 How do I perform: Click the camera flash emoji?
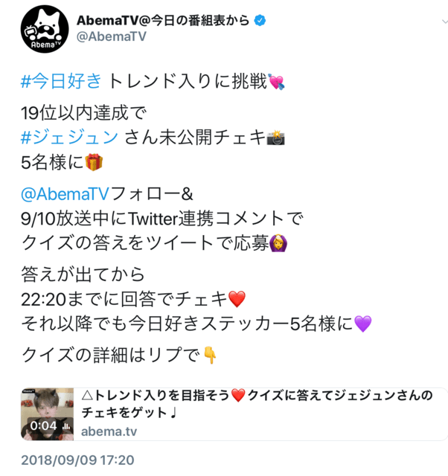[x=276, y=138]
